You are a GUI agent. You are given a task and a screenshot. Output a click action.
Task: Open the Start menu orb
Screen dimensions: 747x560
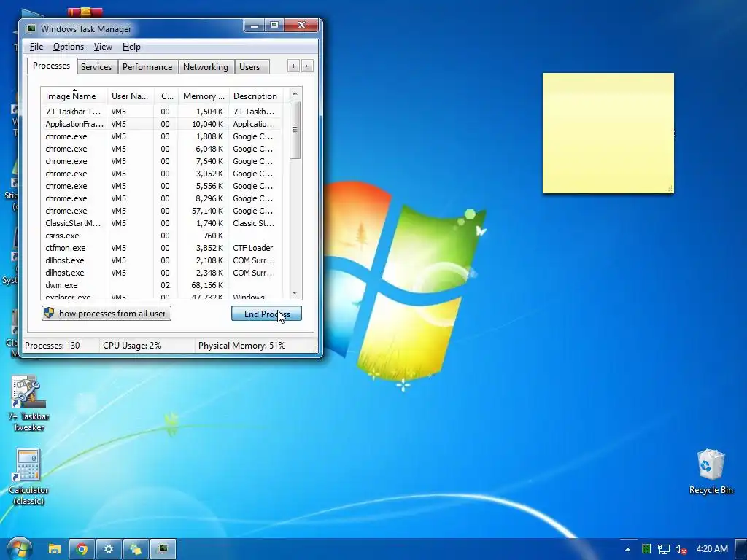pos(19,548)
